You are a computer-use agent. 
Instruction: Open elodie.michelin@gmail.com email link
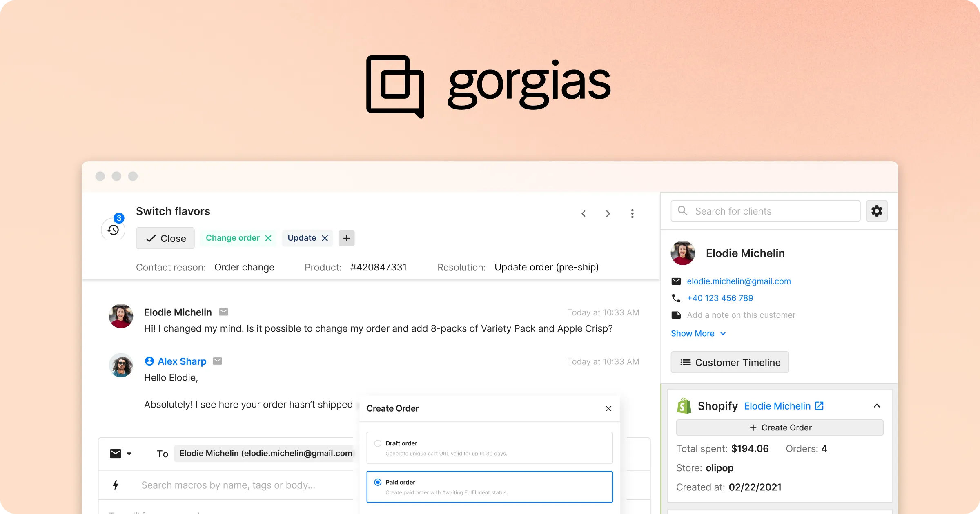739,281
